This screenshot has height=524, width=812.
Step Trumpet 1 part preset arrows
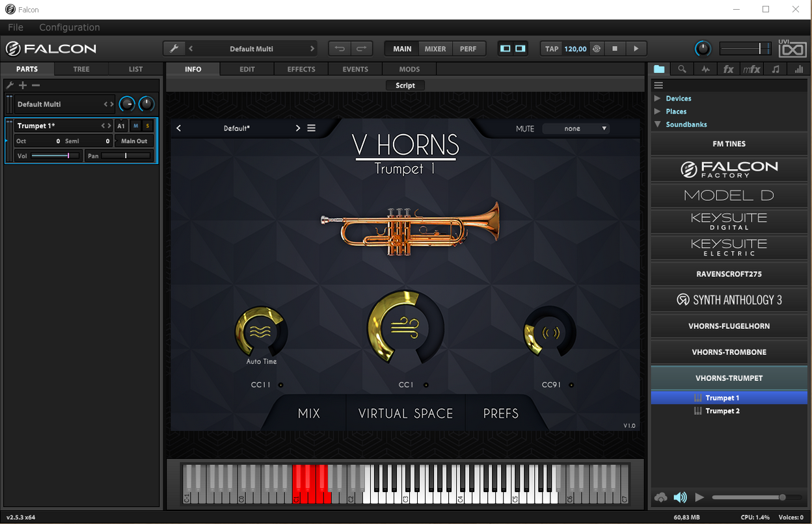pyautogui.click(x=106, y=125)
